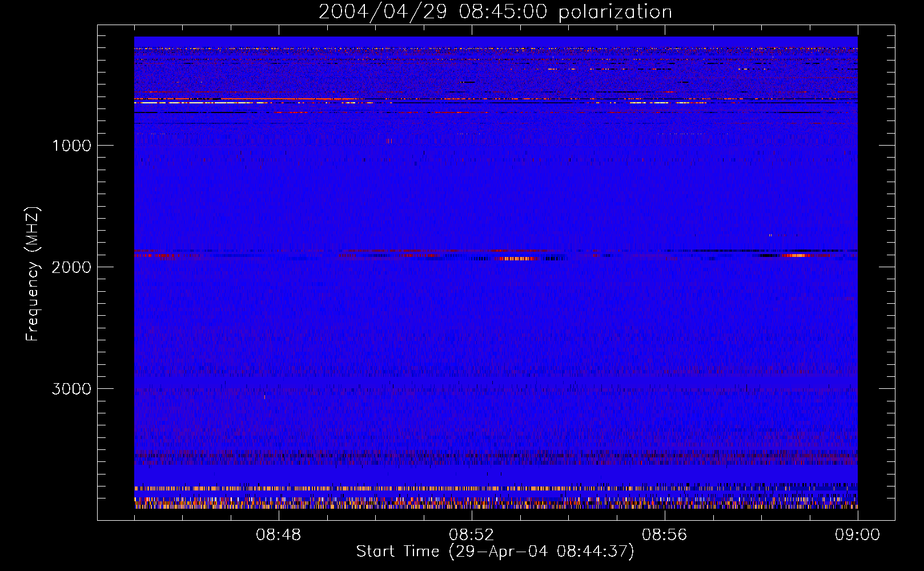
Task: Click the 08:56 time axis label
Action: pos(665,535)
